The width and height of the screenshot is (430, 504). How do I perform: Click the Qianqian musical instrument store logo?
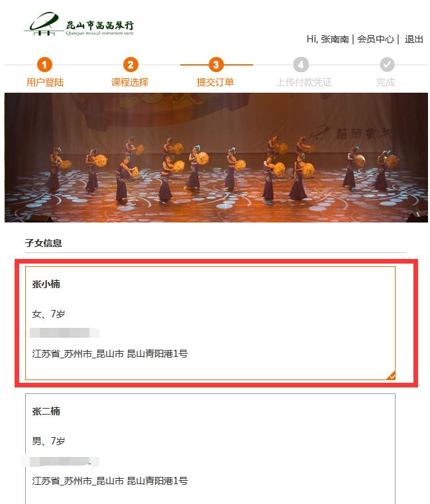(x=79, y=25)
